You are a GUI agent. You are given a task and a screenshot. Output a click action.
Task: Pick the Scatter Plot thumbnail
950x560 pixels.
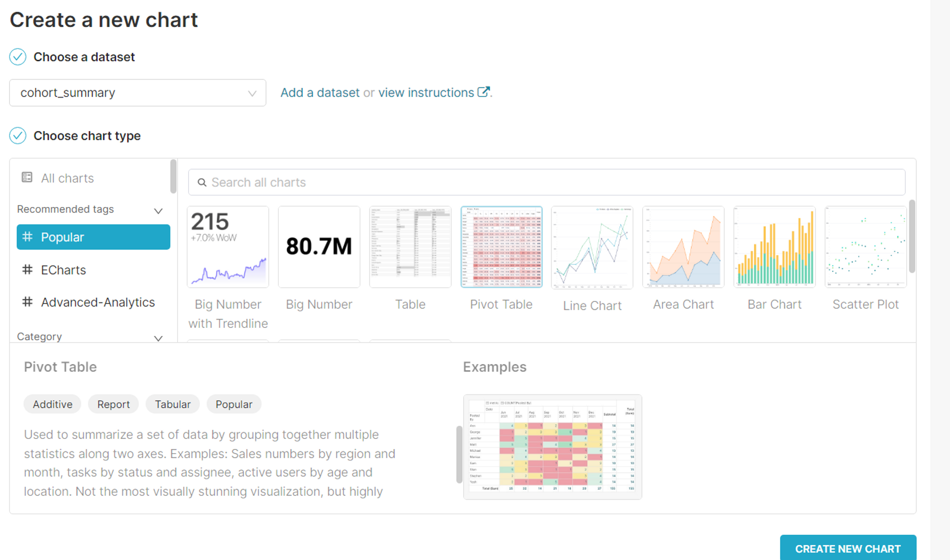(865, 247)
